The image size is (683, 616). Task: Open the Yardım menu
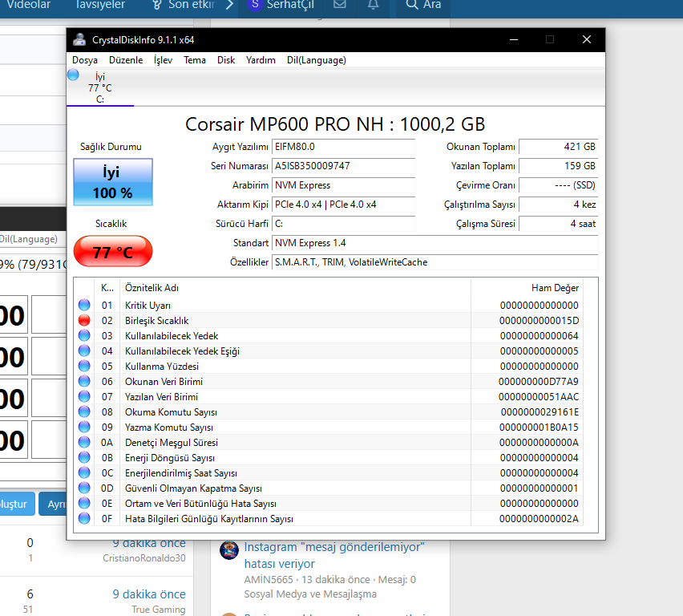point(261,60)
